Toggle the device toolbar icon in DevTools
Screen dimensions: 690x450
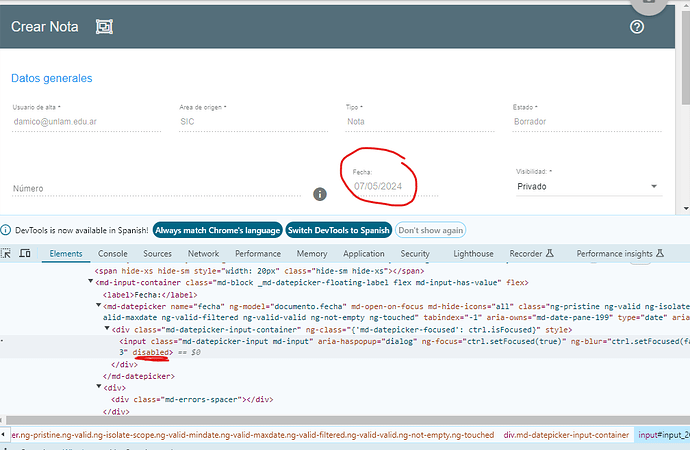coord(25,253)
